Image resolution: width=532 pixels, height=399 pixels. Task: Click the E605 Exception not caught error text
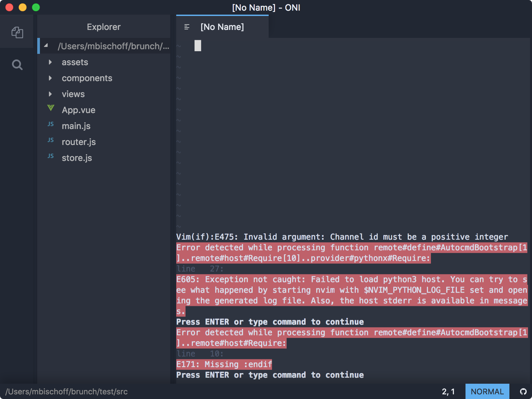[352, 295]
